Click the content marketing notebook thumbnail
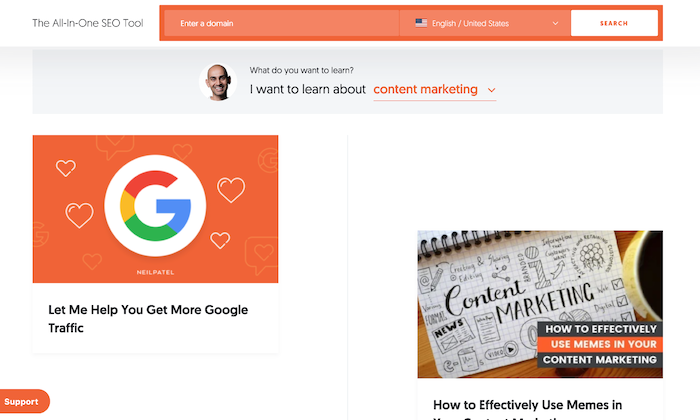 [x=540, y=304]
